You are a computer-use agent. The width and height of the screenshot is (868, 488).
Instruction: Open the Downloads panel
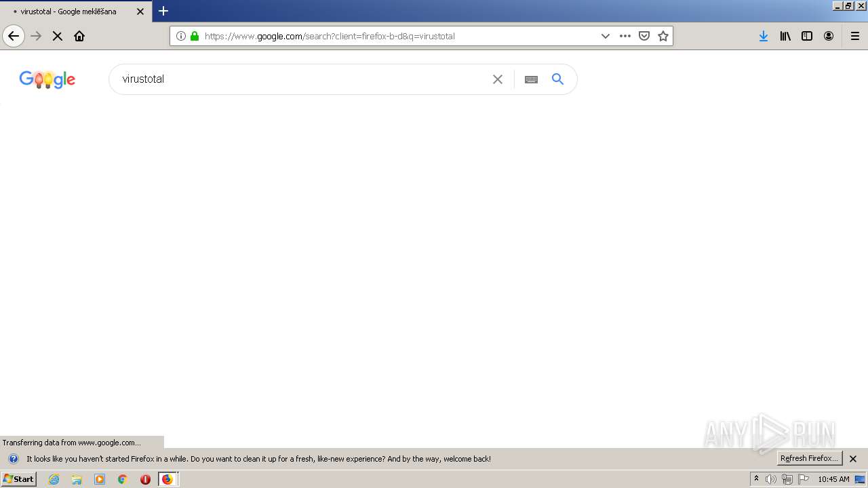pos(764,36)
